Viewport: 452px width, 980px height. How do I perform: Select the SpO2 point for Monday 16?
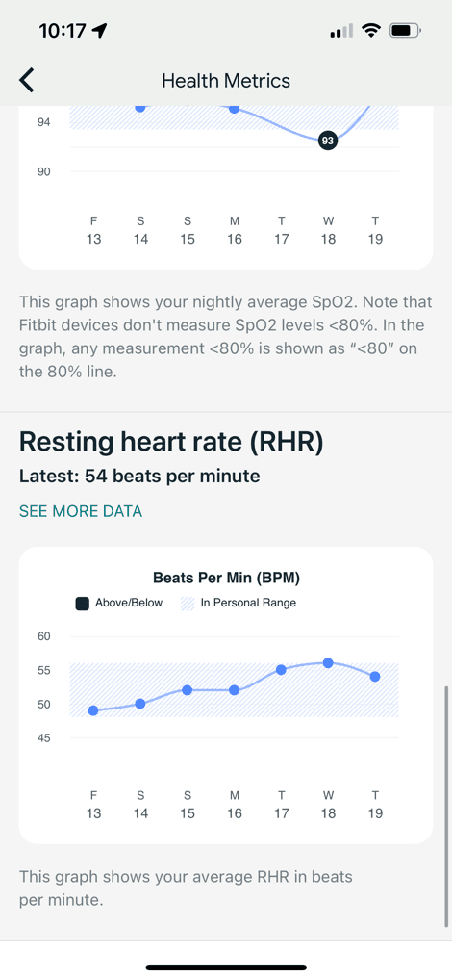pyautogui.click(x=234, y=108)
